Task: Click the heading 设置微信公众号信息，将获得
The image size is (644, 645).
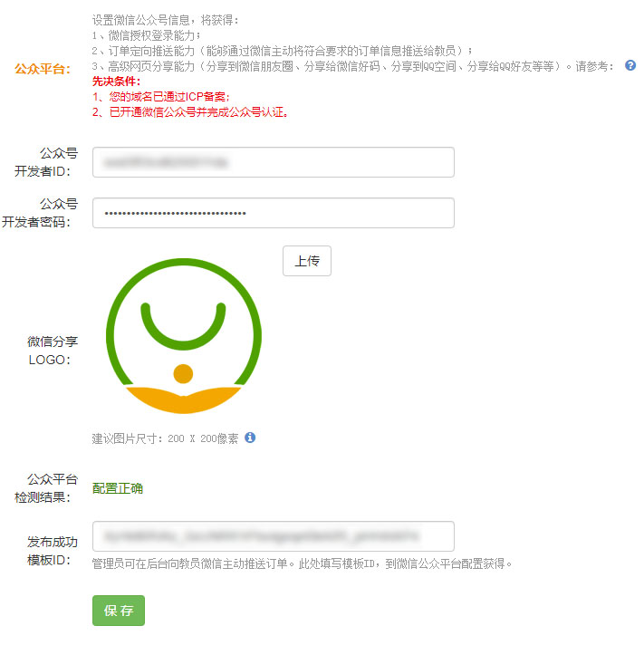Action: [165, 20]
